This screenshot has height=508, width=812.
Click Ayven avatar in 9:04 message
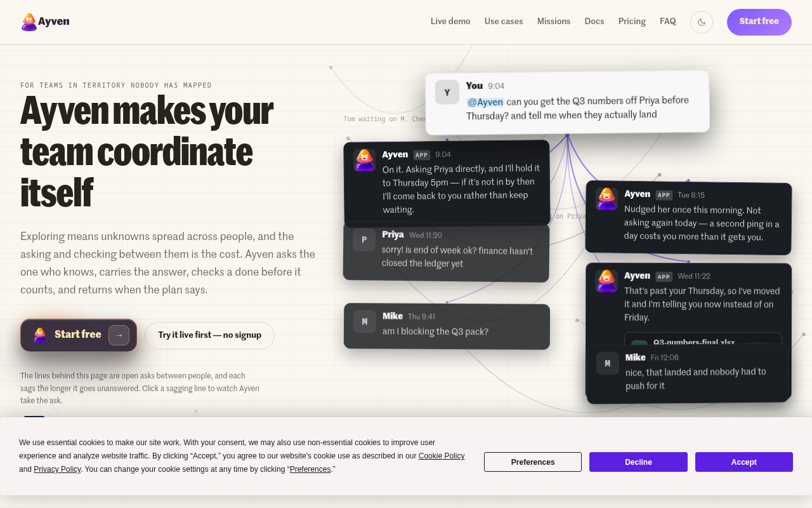pyautogui.click(x=364, y=161)
